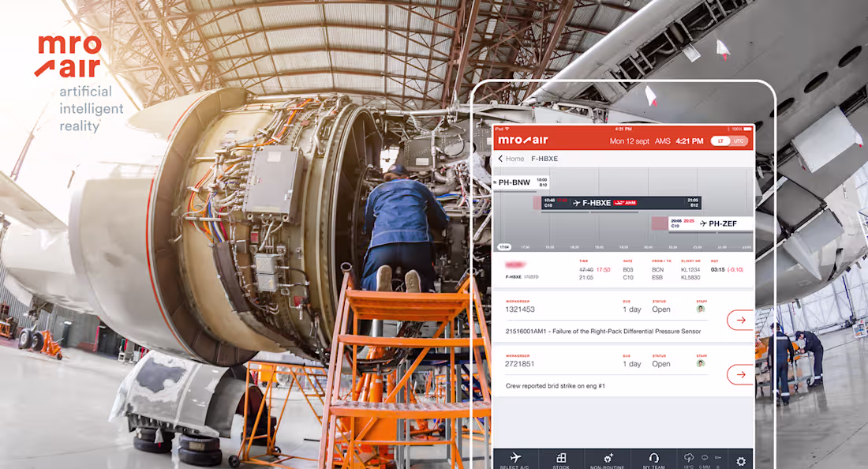Tap the Non-Routine gear icon

pyautogui.click(x=608, y=458)
